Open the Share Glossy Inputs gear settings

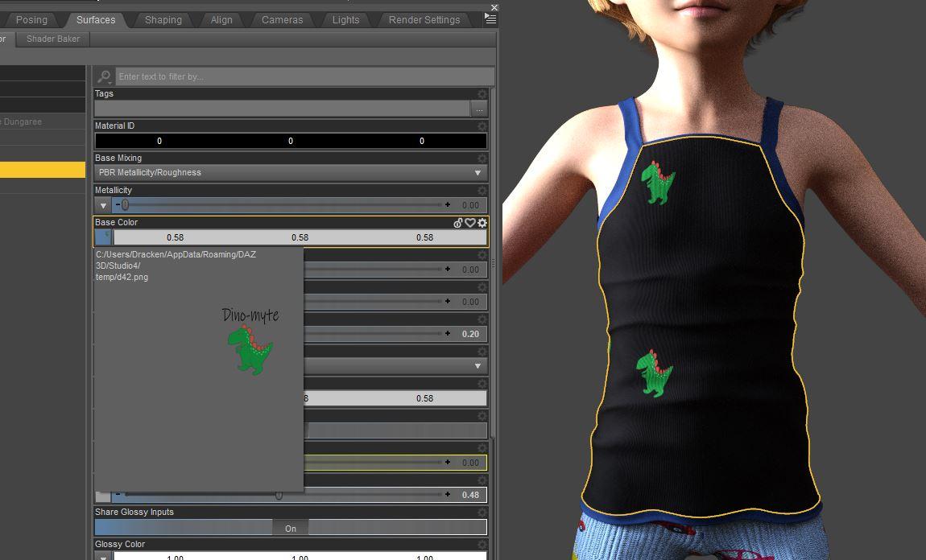pos(481,512)
